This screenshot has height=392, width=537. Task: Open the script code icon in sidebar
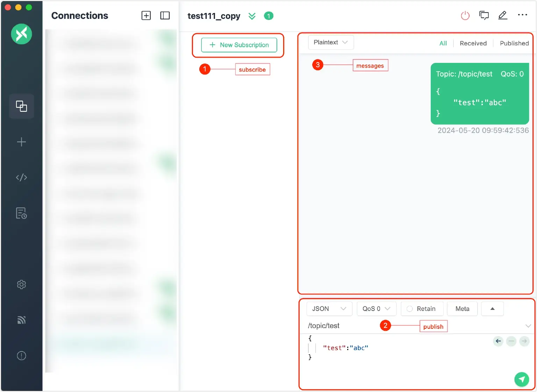coord(21,177)
